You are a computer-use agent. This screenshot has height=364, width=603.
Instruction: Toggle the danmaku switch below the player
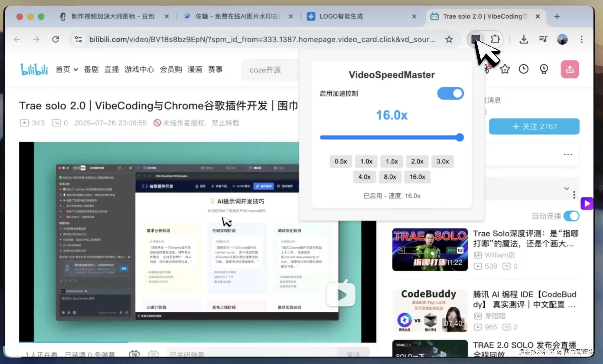[134, 354]
